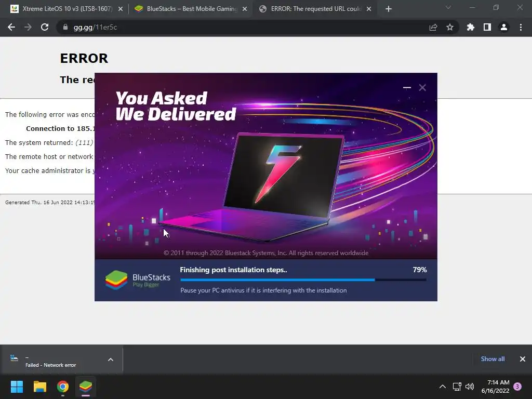
Task: Go back to the previous page
Action: (11, 27)
